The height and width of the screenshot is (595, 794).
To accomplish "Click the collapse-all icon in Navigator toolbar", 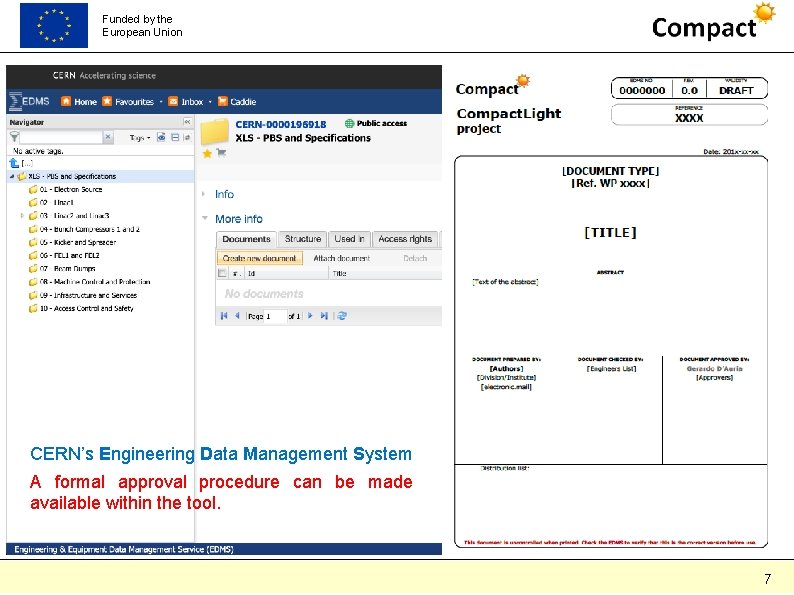I will (175, 137).
